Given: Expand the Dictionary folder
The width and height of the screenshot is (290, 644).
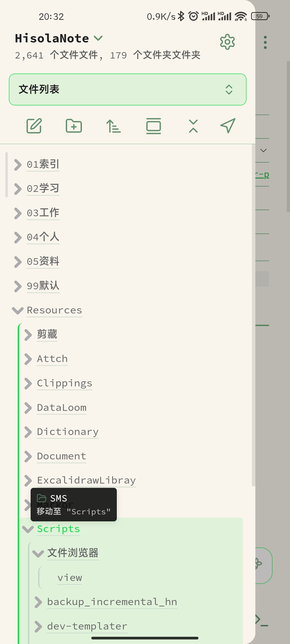Looking at the screenshot, I should [x=28, y=432].
